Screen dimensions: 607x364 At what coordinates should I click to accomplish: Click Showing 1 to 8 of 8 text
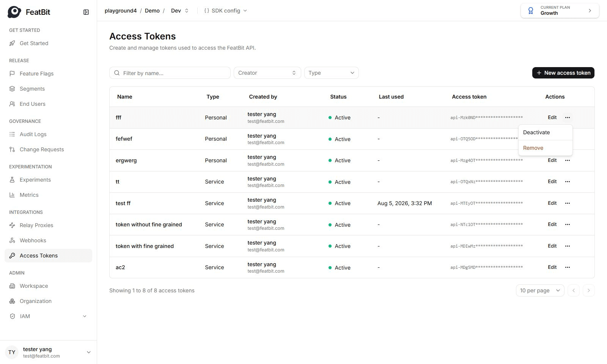[152, 290]
